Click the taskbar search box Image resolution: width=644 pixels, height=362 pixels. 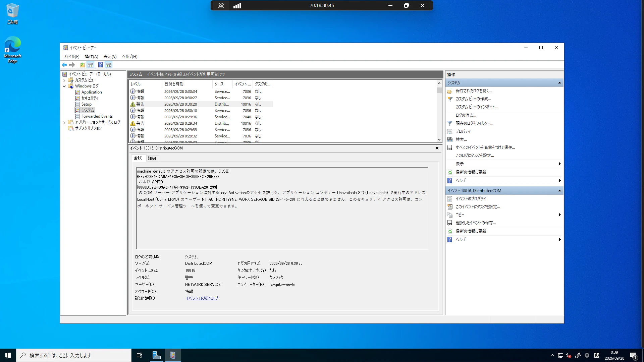[74, 355]
